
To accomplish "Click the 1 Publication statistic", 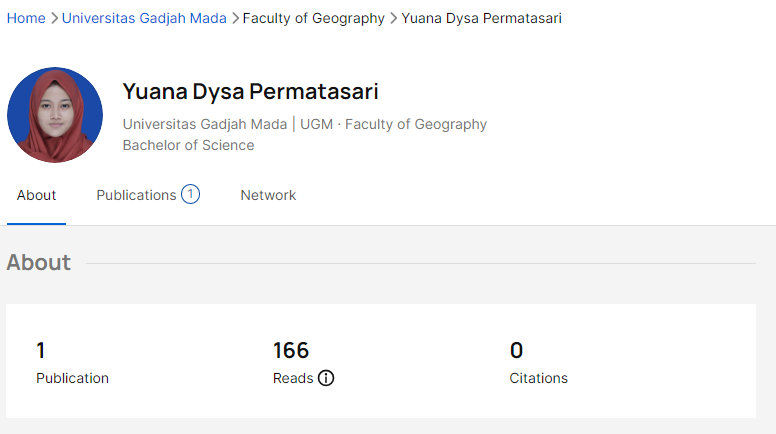I will click(72, 363).
